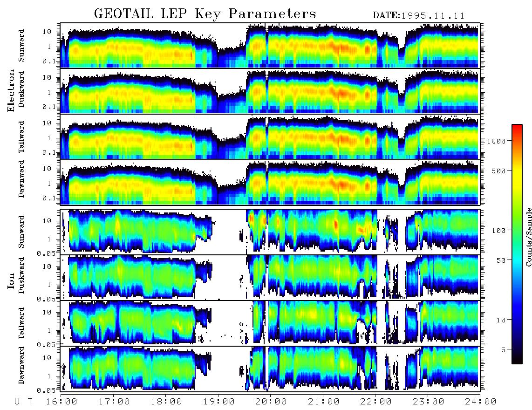Select the Ion "Sunward" panel label
The width and height of the screenshot is (532, 410).
click(x=21, y=232)
